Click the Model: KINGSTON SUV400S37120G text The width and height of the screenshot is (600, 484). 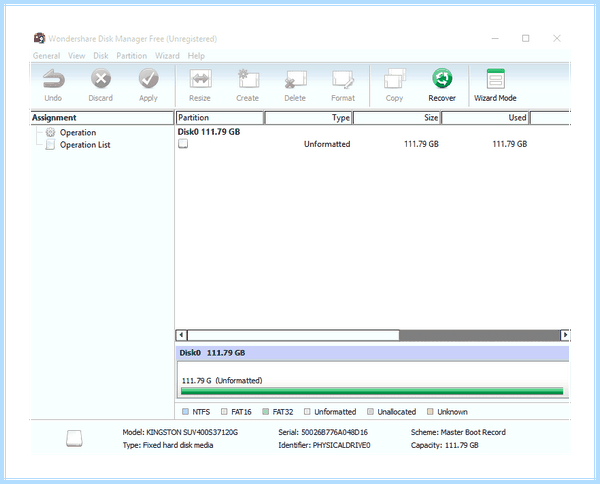180,432
